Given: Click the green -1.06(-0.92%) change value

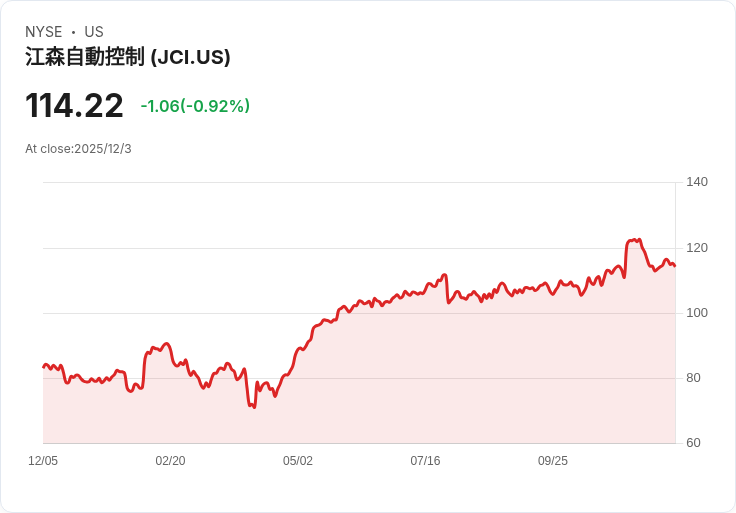Looking at the screenshot, I should [195, 106].
